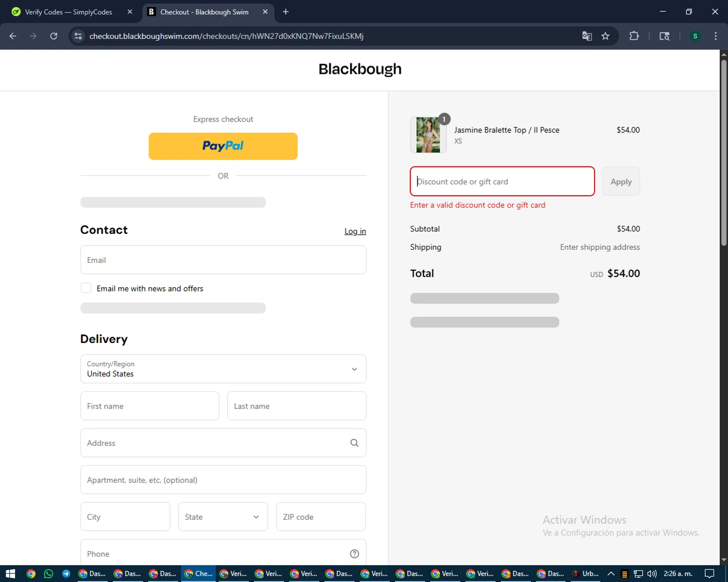Close the Checkout Blackbough Swim tab
This screenshot has height=582, width=728.
(265, 12)
